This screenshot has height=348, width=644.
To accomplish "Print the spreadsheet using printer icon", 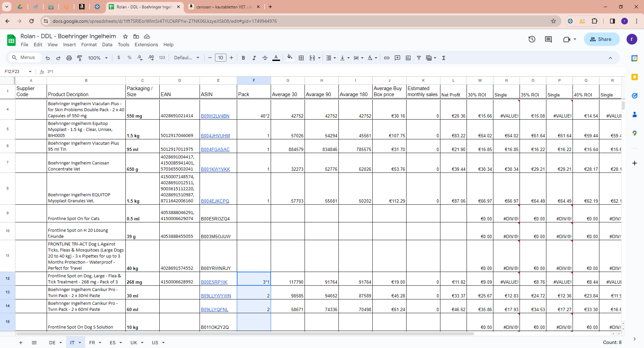I will (x=69, y=58).
